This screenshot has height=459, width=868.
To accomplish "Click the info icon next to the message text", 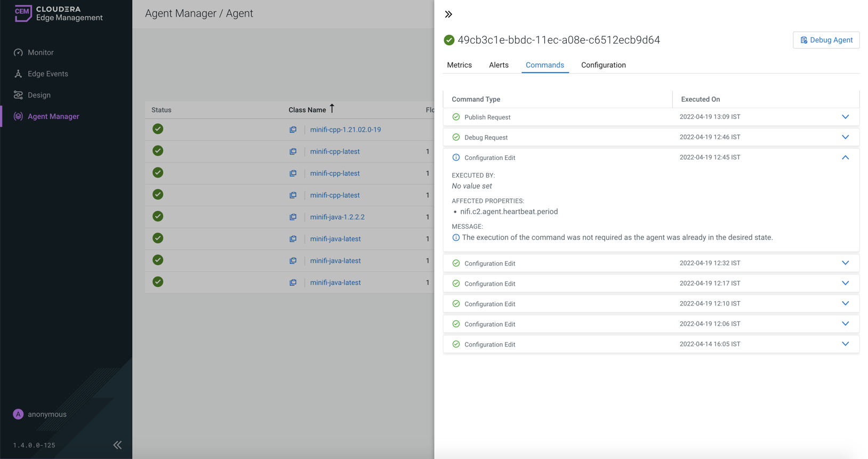I will click(456, 238).
